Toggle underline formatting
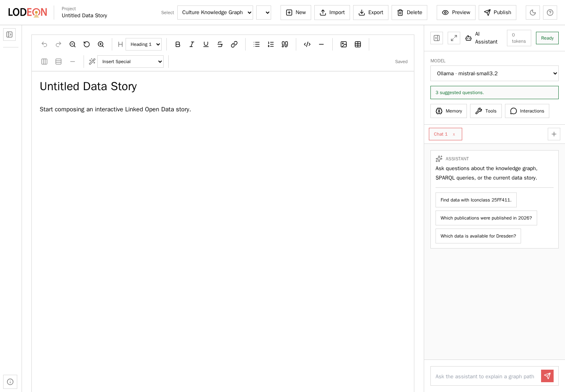The image size is (565, 392). tap(206, 44)
